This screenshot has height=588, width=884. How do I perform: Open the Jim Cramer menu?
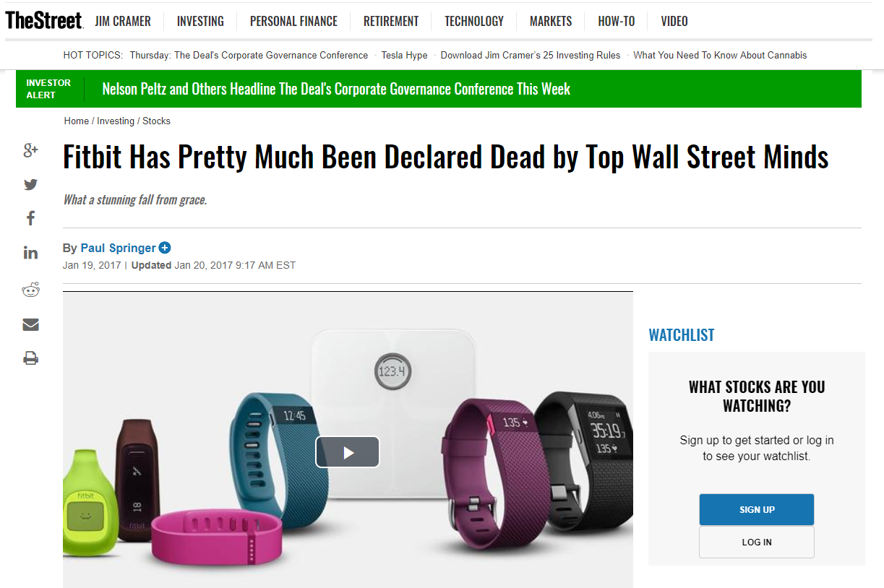(123, 21)
